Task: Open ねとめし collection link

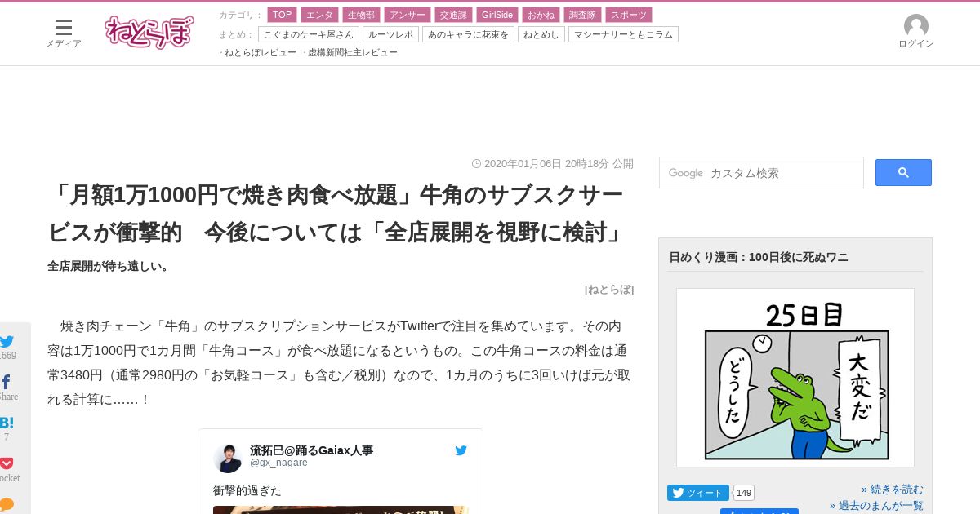Action: point(541,34)
